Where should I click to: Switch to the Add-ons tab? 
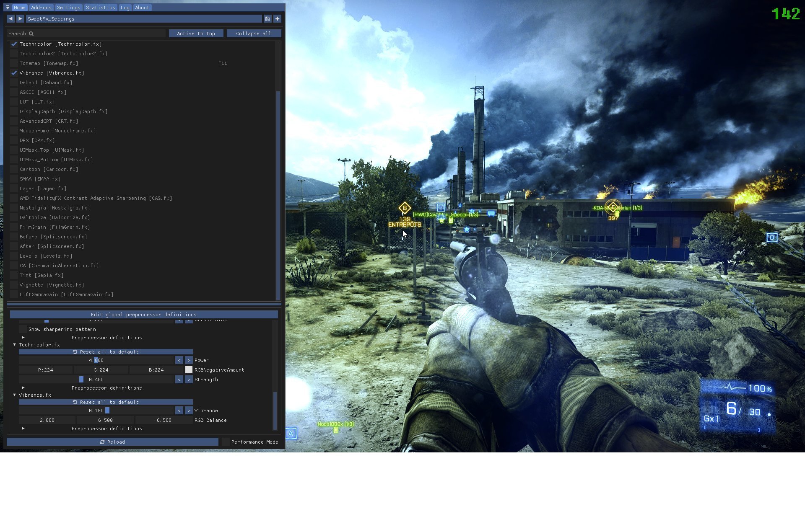pyautogui.click(x=41, y=8)
